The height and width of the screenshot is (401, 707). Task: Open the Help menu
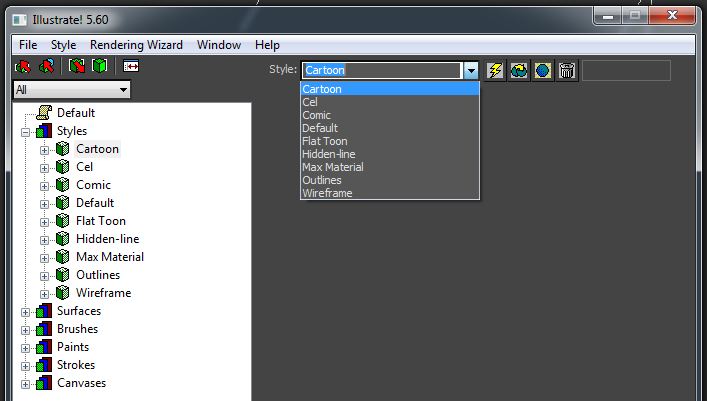267,45
